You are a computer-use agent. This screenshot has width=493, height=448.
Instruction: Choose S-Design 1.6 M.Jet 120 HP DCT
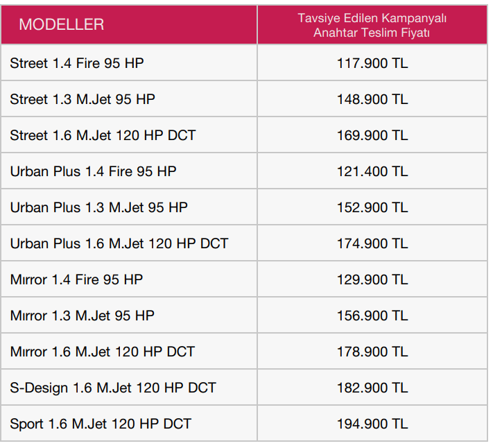pos(113,388)
